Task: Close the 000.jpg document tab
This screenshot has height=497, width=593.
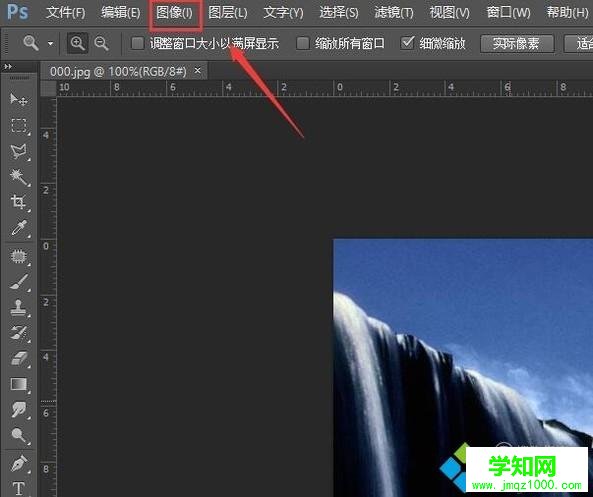Action: pyautogui.click(x=197, y=71)
